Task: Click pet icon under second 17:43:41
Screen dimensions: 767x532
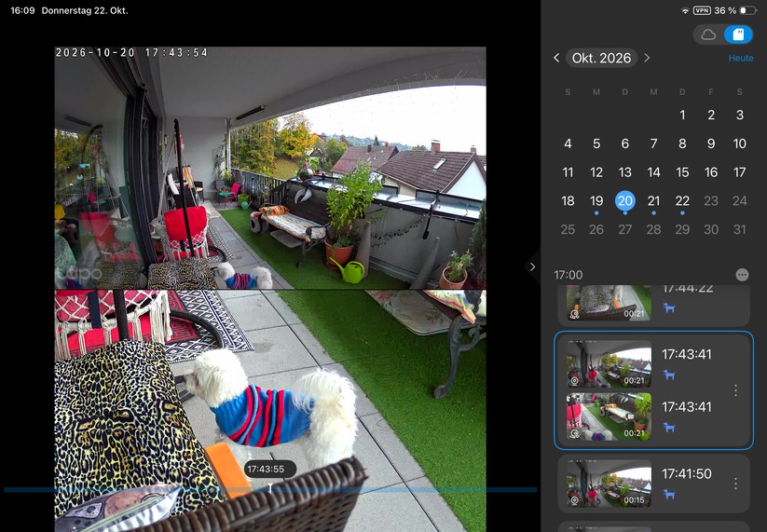Action: 669,427
